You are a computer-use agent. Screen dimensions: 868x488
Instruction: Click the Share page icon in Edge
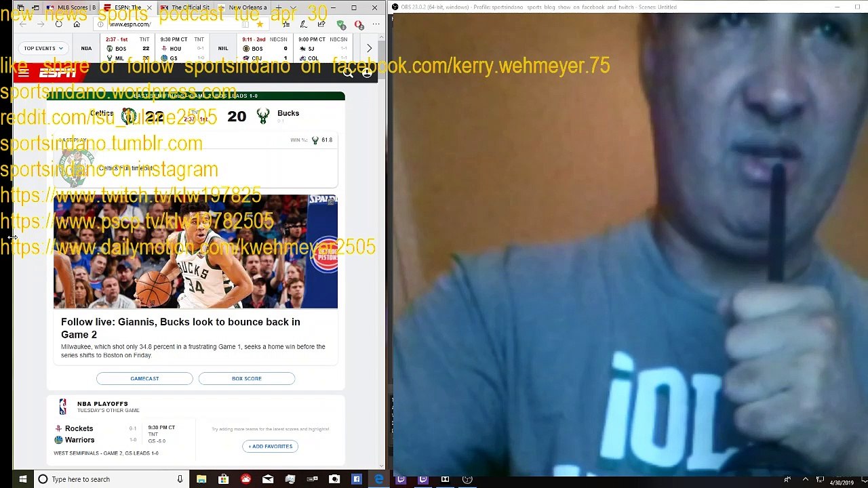tap(321, 24)
